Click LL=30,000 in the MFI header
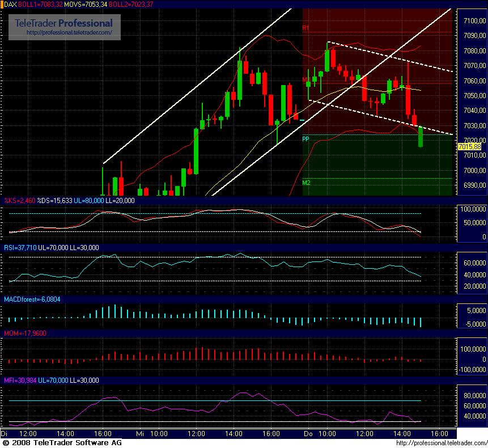Image resolution: width=488 pixels, height=448 pixels. 84,381
